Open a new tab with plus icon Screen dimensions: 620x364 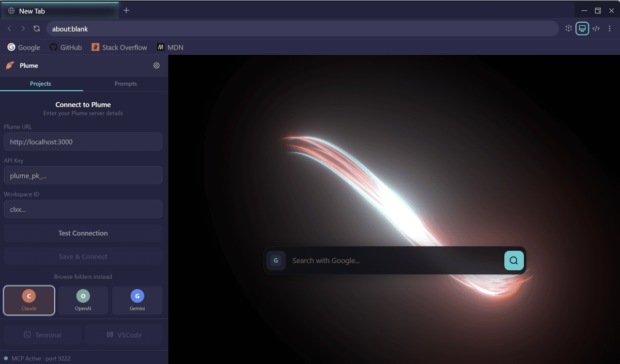(126, 10)
